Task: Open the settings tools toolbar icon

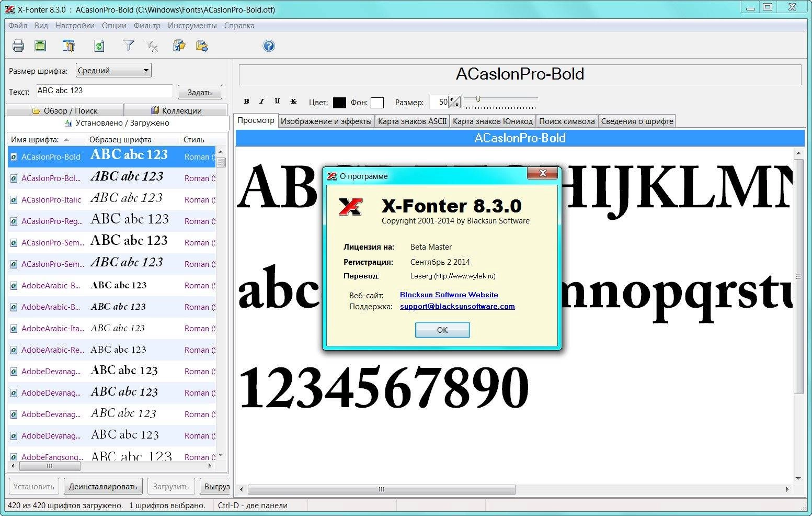Action: (68, 46)
